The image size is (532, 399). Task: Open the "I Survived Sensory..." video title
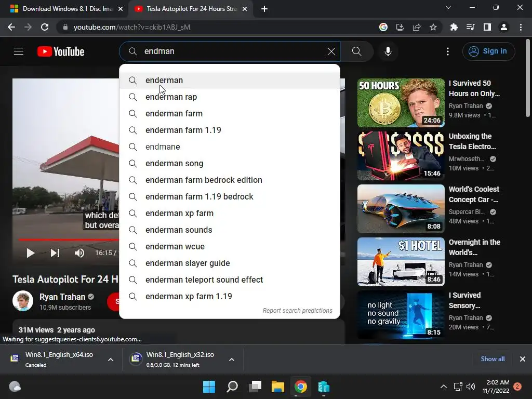465,300
